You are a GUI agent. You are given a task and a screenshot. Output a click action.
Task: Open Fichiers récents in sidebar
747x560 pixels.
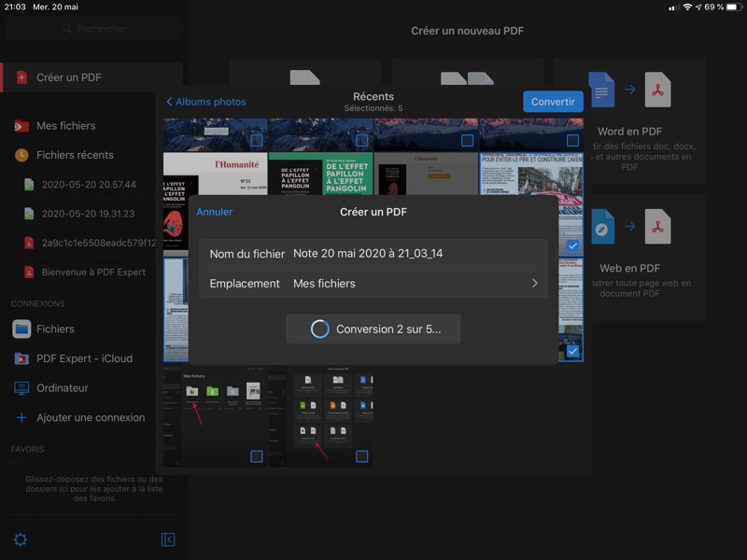[75, 155]
